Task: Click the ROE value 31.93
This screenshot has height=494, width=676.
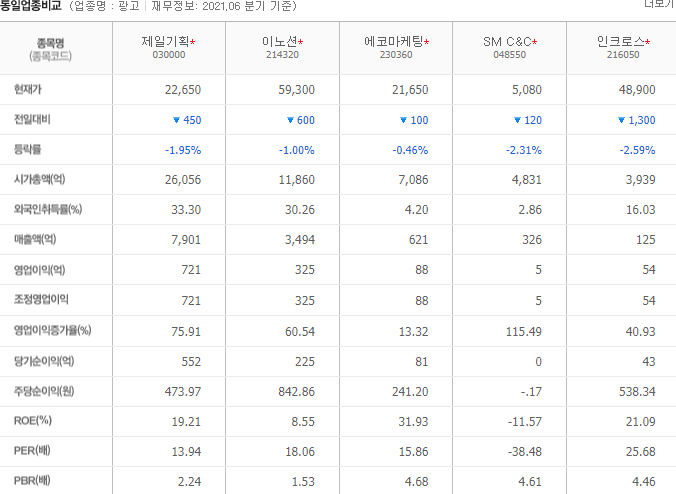Action: click(413, 421)
